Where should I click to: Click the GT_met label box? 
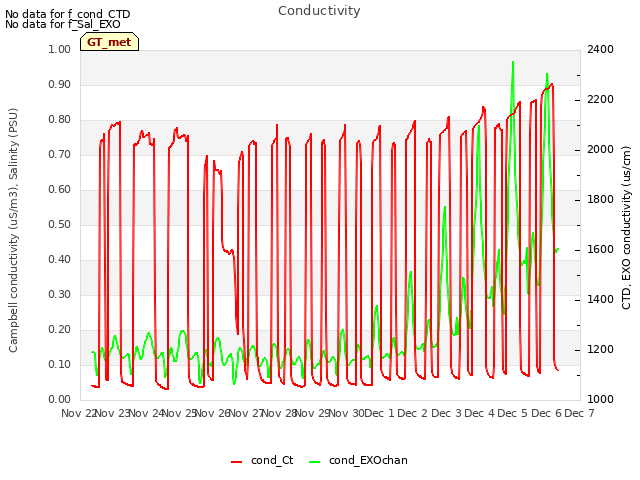pos(109,42)
